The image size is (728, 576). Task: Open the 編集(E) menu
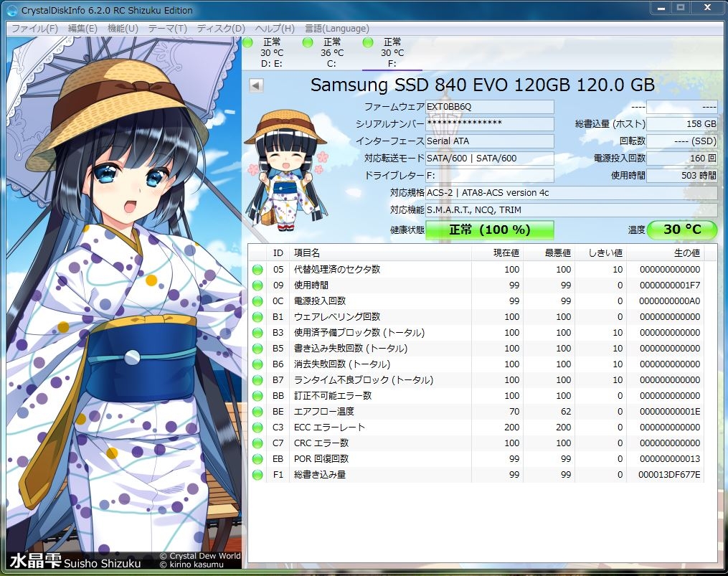coord(82,29)
